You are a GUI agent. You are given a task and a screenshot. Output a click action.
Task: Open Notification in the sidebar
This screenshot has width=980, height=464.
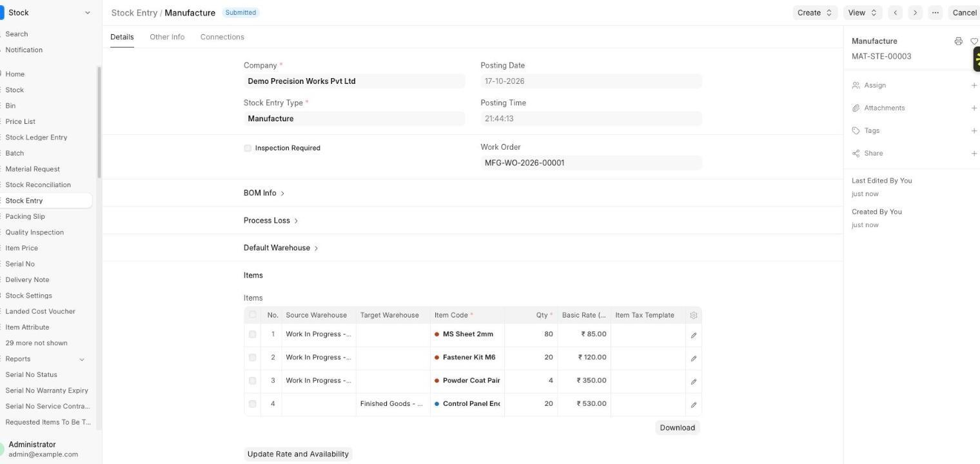point(24,50)
